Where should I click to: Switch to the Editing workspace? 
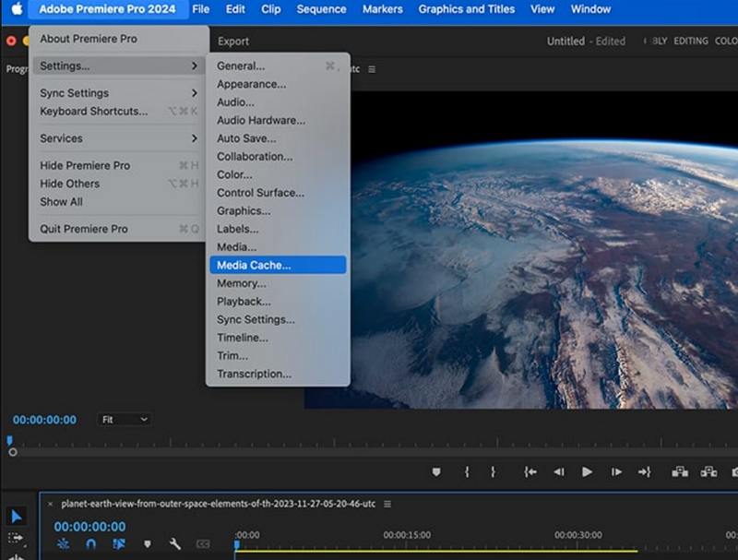click(x=690, y=41)
